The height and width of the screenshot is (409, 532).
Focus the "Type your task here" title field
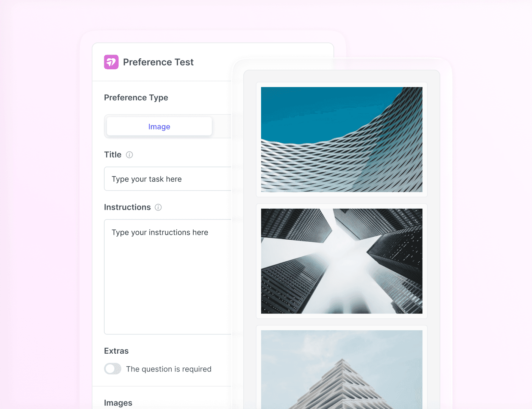[168, 179]
